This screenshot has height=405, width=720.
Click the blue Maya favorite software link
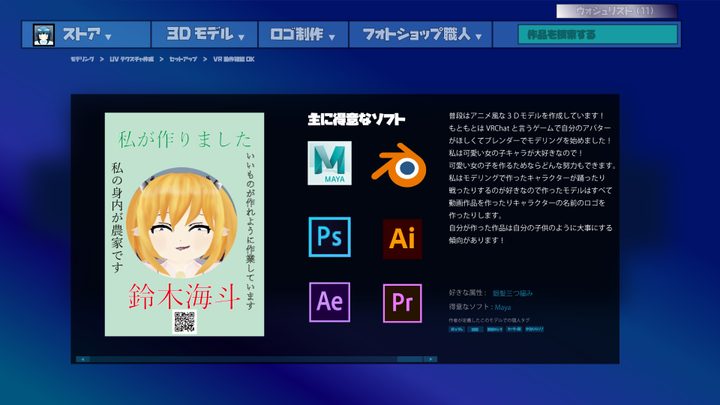[502, 307]
